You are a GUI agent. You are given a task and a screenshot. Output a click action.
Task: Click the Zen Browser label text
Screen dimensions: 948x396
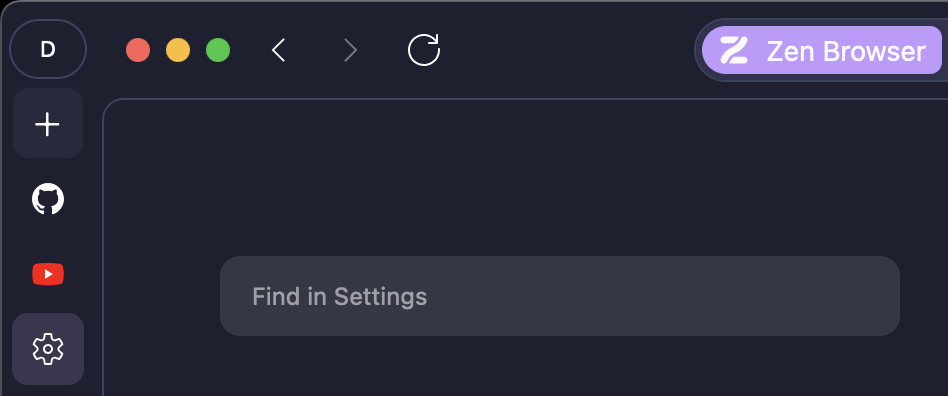tap(846, 51)
